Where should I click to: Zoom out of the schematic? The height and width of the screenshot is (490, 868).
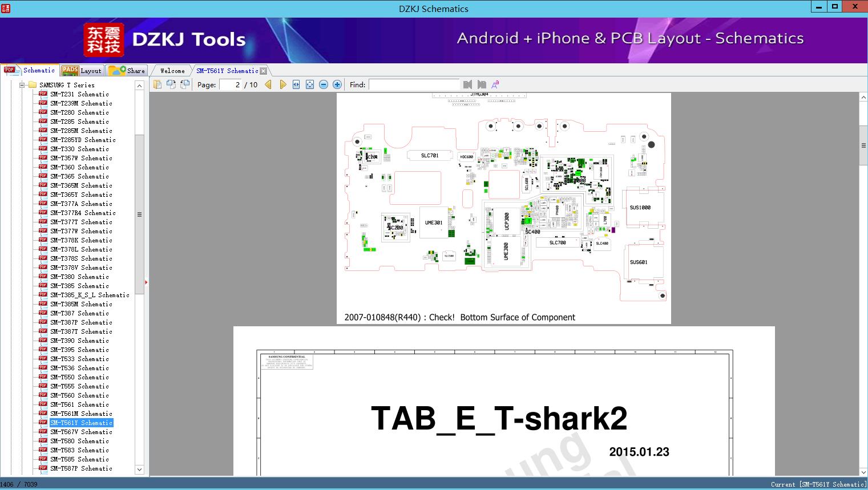[x=324, y=84]
